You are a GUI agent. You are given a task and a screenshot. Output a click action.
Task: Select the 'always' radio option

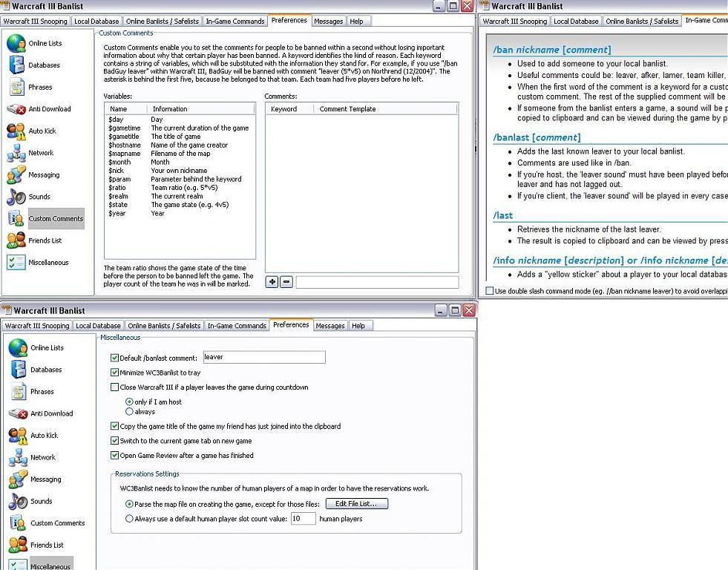pyautogui.click(x=130, y=412)
